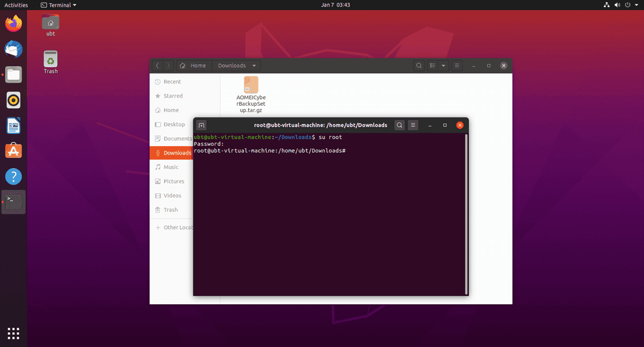Open Recent in the sidebar
The image size is (644, 347).
172,82
